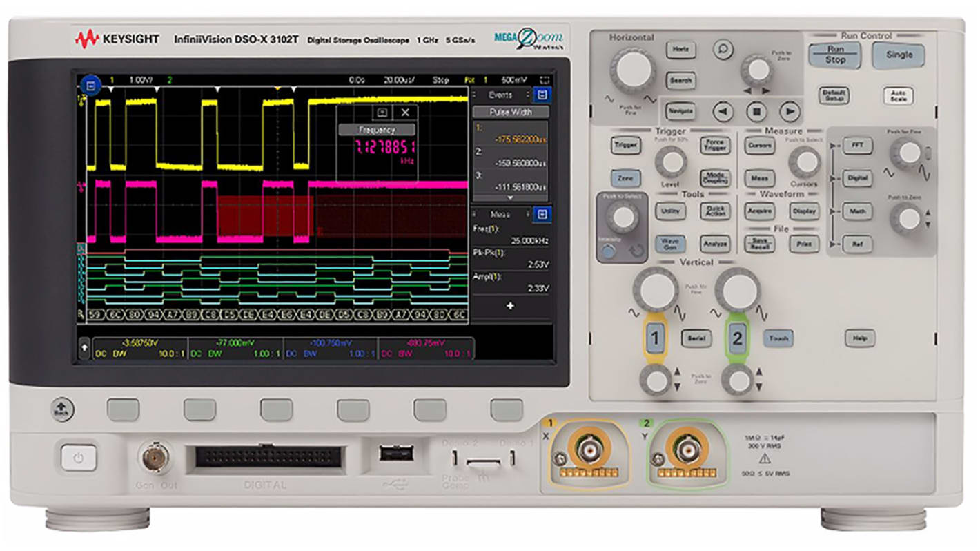Add a sidebar panel with plus button

pos(510,305)
